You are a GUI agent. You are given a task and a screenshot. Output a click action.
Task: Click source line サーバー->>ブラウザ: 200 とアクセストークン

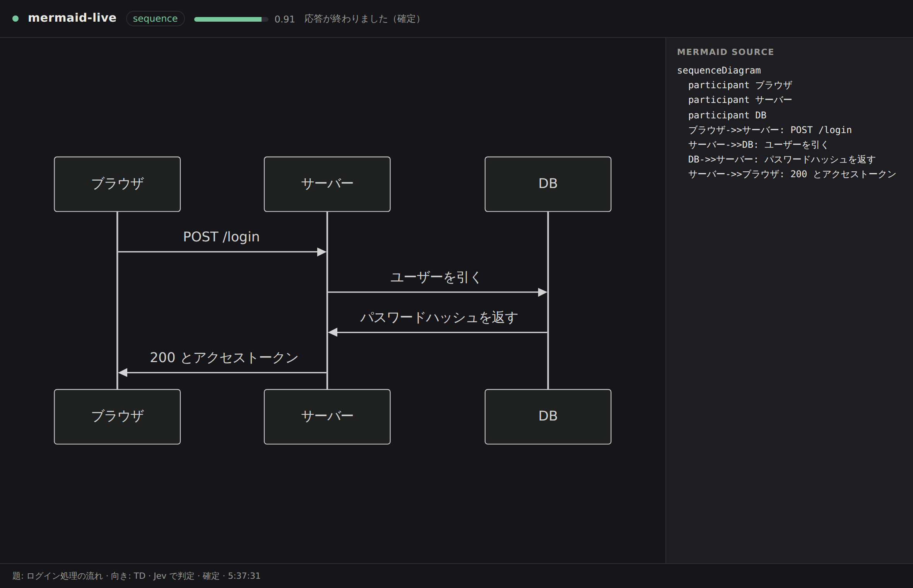click(792, 174)
